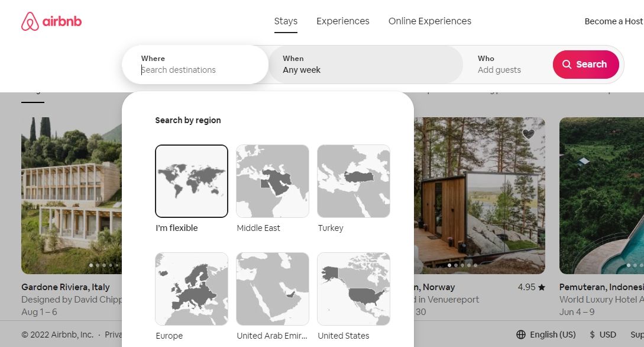Save the Norway cabin to wishlist
The width and height of the screenshot is (644, 347).
click(x=528, y=134)
